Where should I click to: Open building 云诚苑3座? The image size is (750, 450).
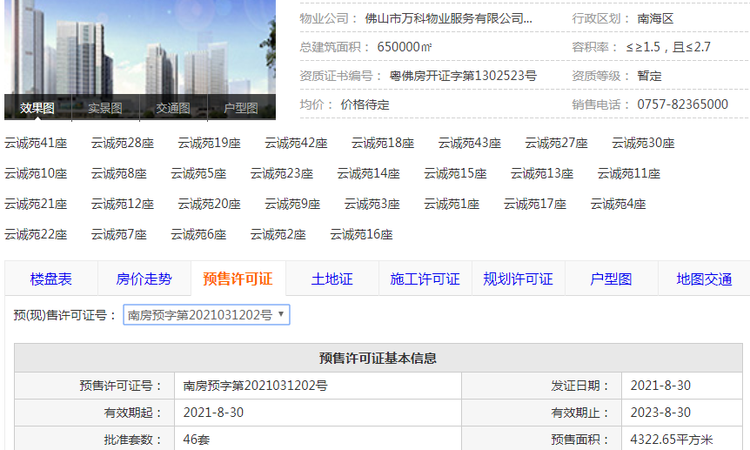click(x=372, y=204)
